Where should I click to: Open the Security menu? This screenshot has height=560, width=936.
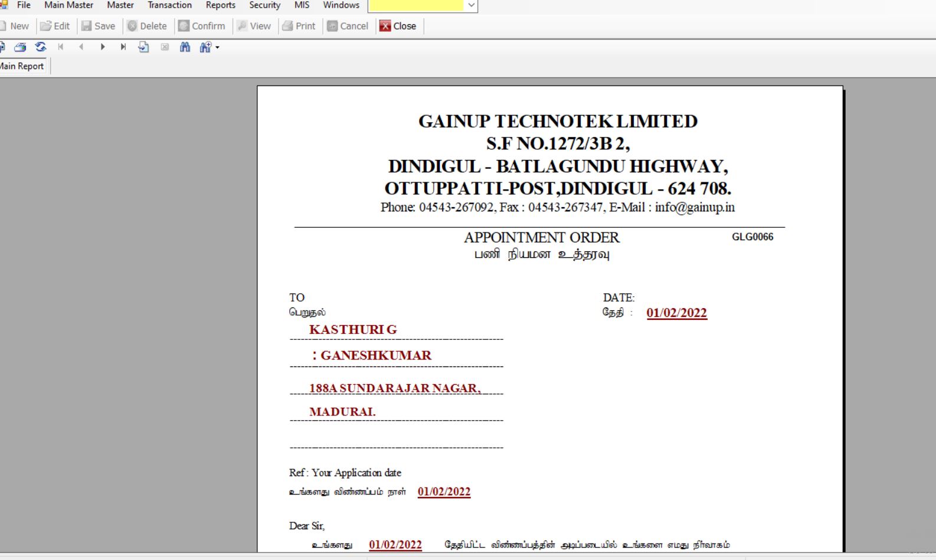point(264,5)
